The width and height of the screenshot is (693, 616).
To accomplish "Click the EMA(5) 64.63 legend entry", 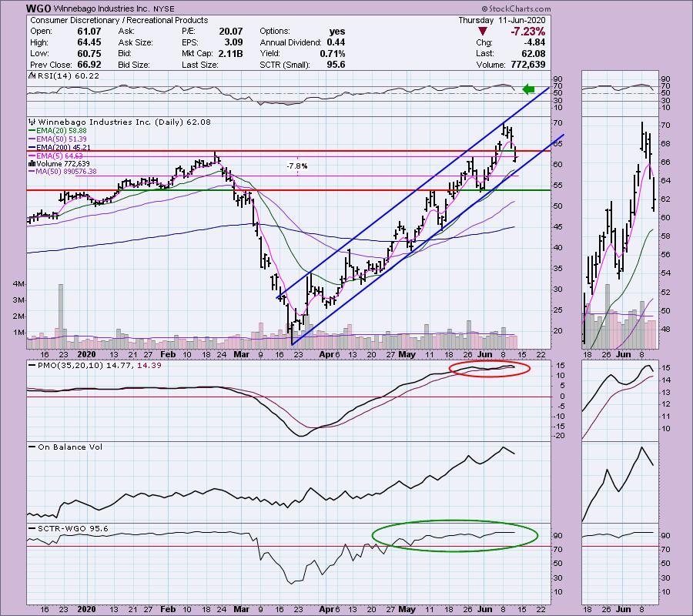I will 59,156.
